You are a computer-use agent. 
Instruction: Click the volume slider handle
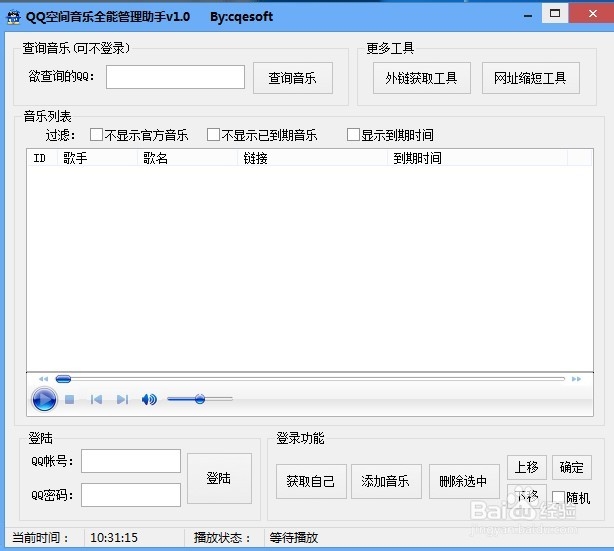click(x=200, y=399)
